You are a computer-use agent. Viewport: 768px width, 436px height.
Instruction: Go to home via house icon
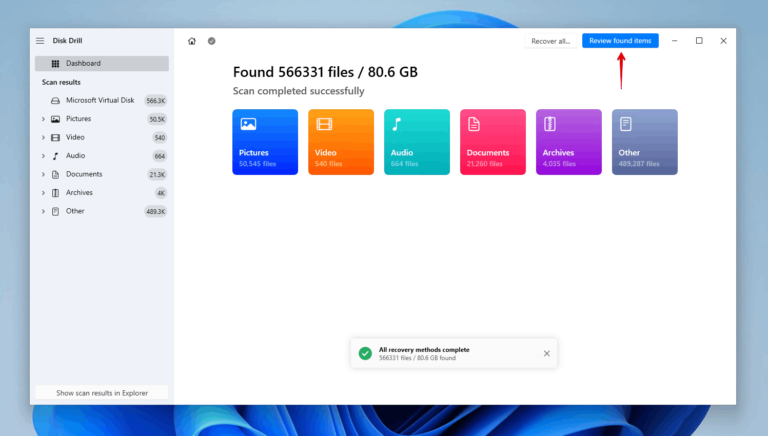pos(192,41)
